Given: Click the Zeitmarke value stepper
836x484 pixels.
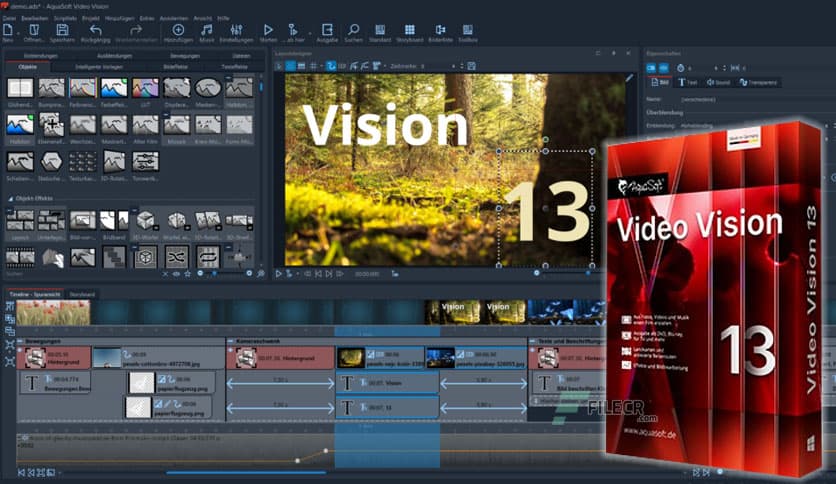Looking at the screenshot, I should [461, 67].
